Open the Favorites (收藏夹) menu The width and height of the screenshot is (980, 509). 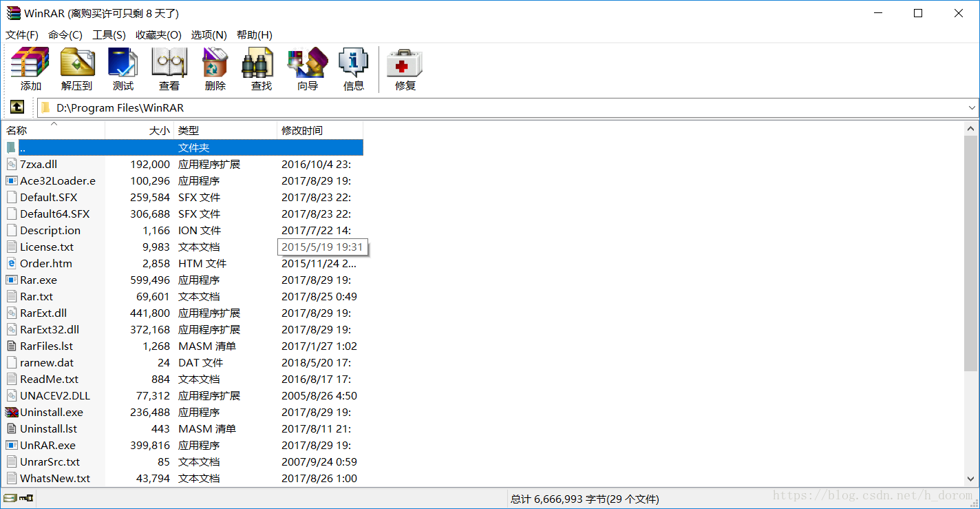coord(158,35)
